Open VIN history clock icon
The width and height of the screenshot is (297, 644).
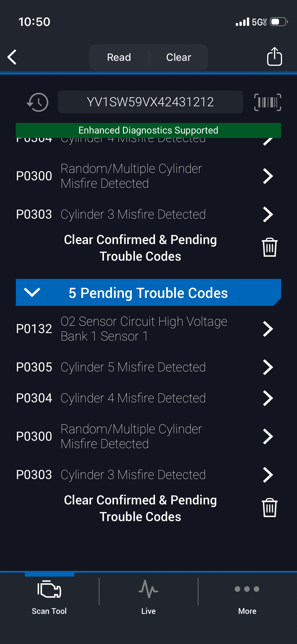[x=37, y=102]
